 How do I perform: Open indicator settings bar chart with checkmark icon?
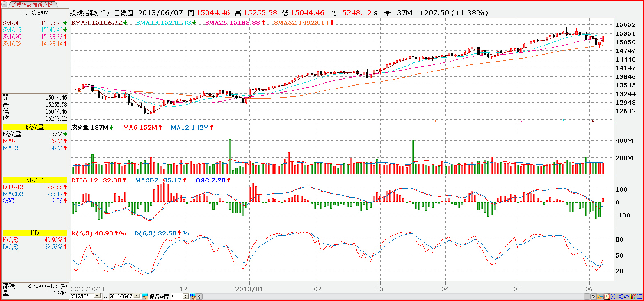coord(633,296)
